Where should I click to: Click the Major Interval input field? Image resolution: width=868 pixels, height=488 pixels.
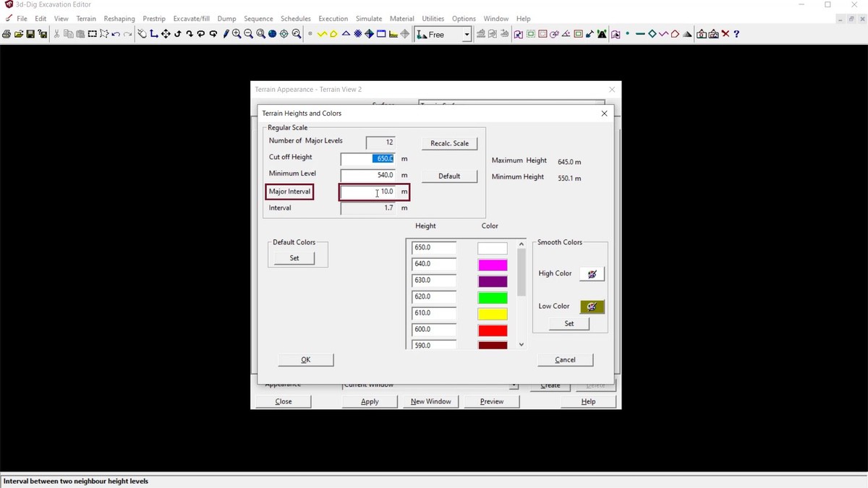[x=368, y=192]
